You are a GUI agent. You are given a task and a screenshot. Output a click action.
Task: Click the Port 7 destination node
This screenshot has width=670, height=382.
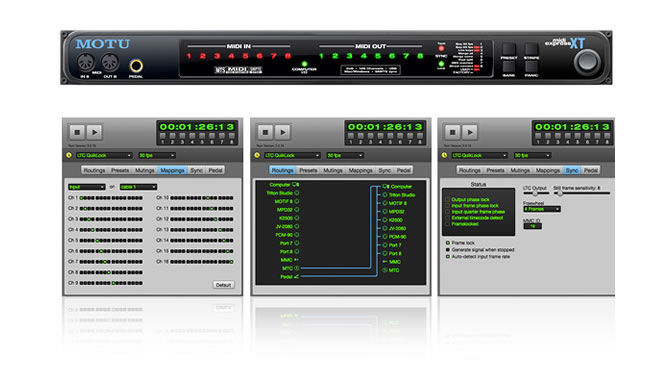click(x=385, y=245)
